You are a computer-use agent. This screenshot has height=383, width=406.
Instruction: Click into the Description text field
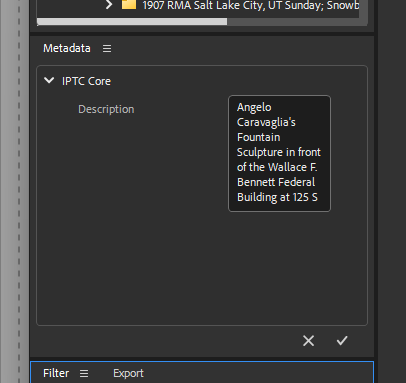[x=279, y=153]
